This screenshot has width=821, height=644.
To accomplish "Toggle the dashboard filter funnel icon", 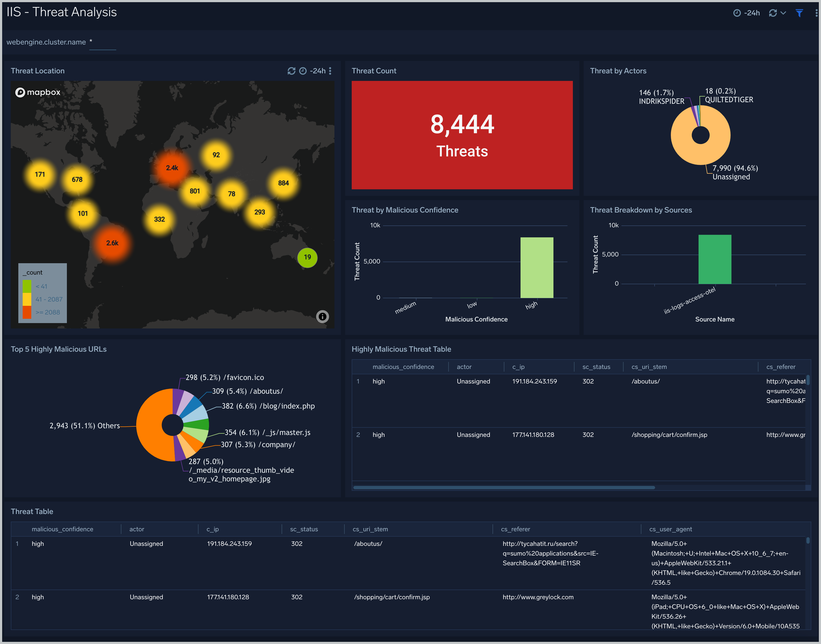I will [x=799, y=13].
